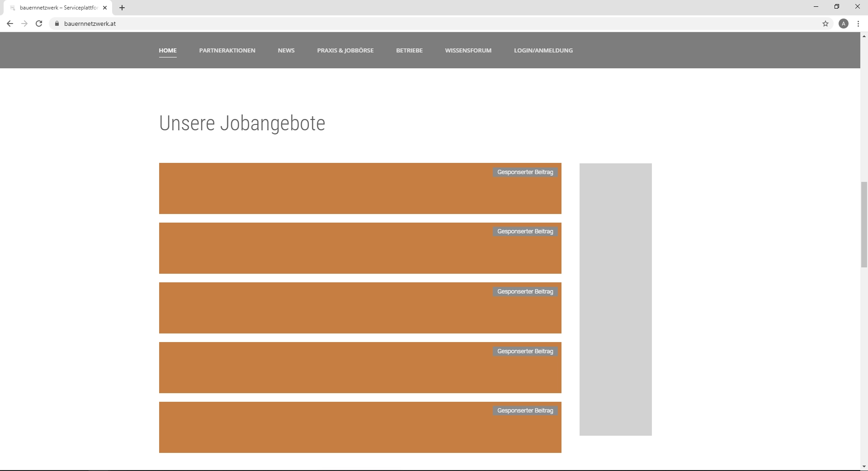
Task: Go to the HOME menu item
Action: (x=168, y=50)
